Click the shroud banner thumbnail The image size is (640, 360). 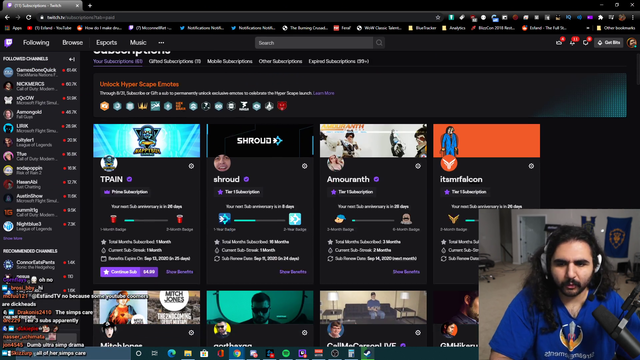coord(260,140)
